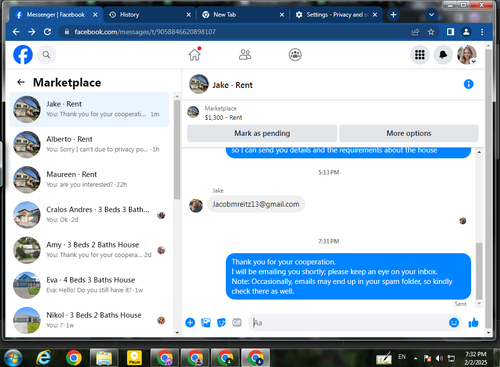Click Jake's avatar beside the email message

196,206
